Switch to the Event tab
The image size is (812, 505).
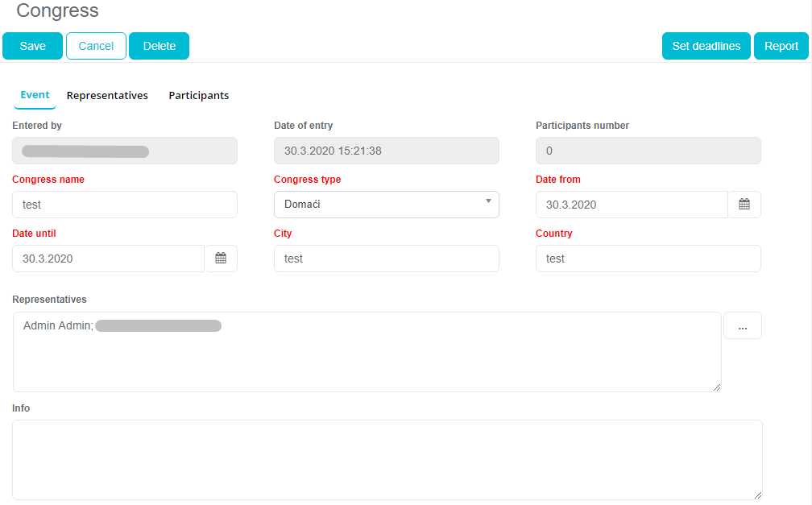coord(35,95)
